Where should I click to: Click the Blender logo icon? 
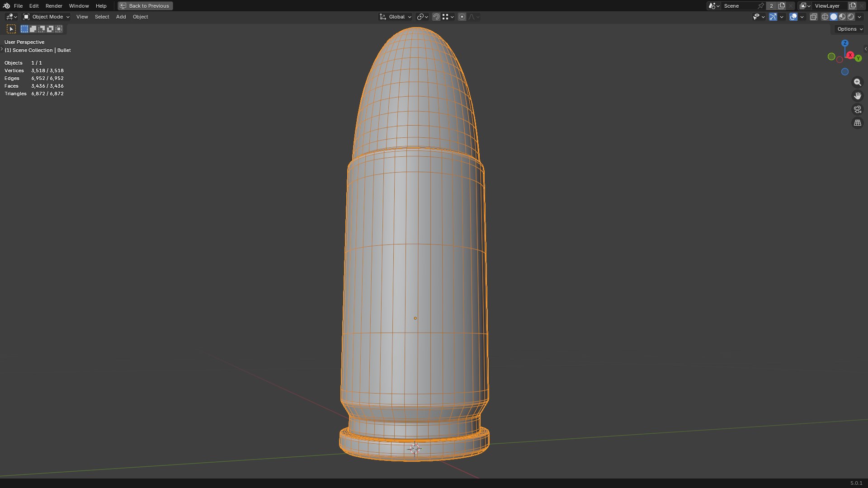point(6,6)
